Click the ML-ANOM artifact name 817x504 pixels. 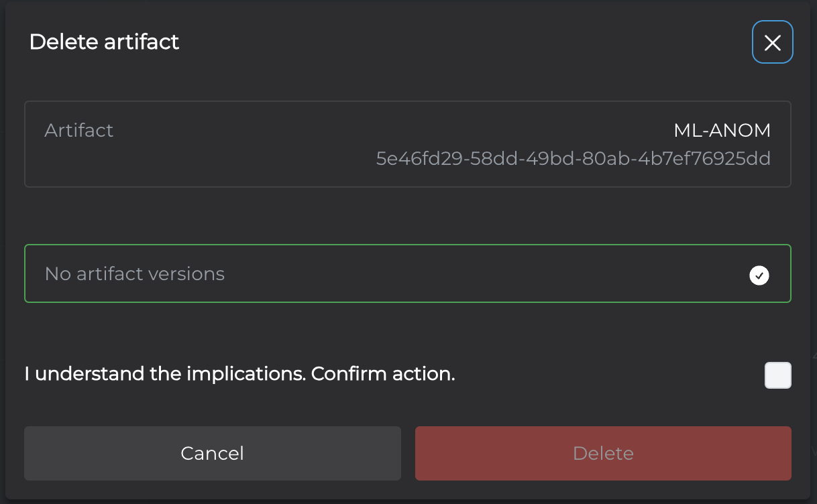pyautogui.click(x=722, y=130)
